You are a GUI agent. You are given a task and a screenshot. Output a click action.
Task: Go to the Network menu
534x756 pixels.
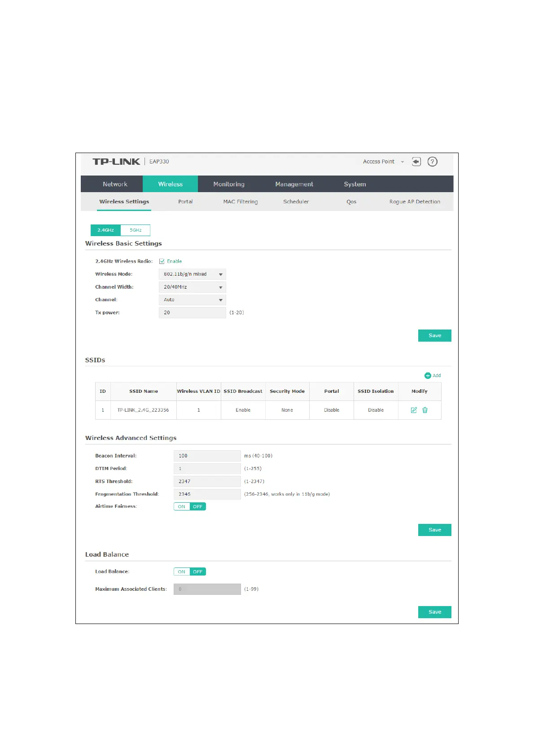pyautogui.click(x=115, y=184)
